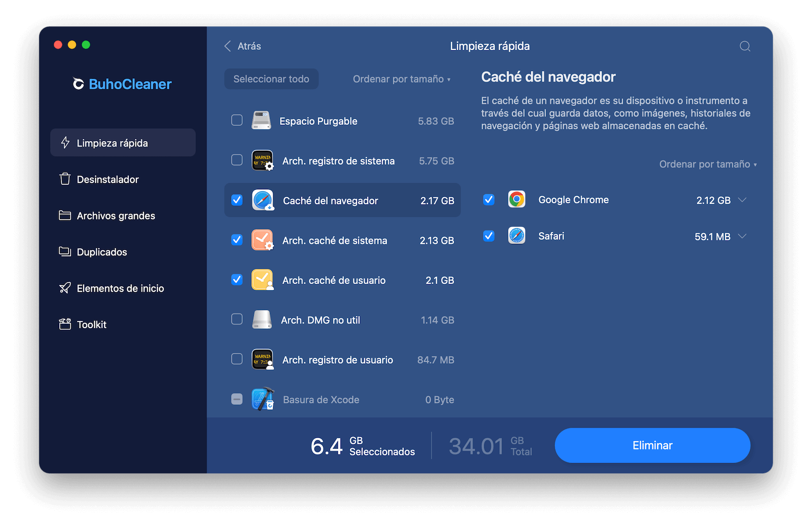Image resolution: width=812 pixels, height=525 pixels.
Task: Click the red close window button
Action: pyautogui.click(x=58, y=45)
